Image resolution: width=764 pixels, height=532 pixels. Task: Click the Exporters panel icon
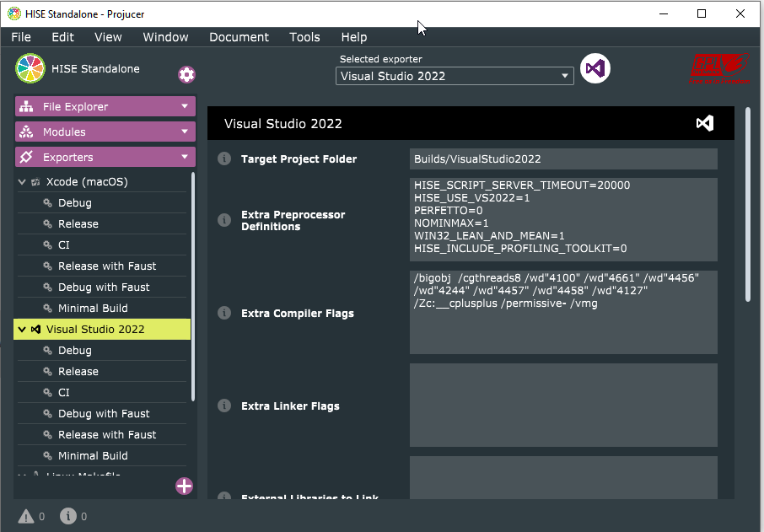[26, 158]
